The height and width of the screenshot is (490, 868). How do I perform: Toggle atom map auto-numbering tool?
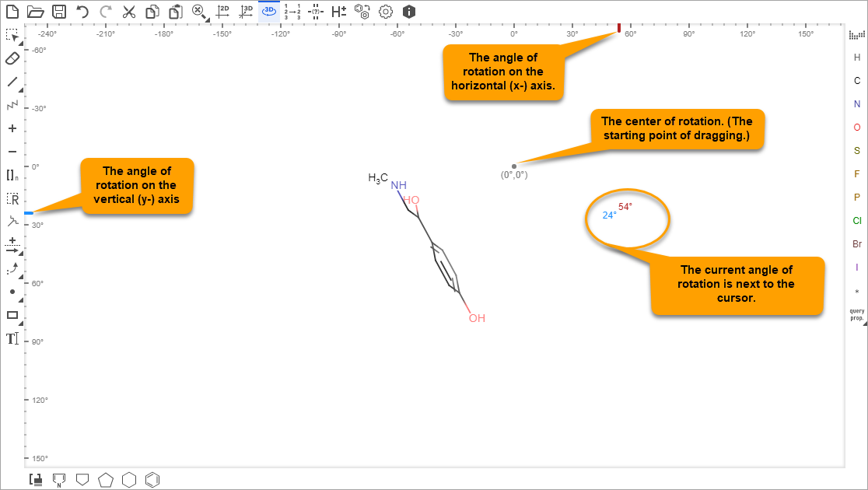point(292,12)
